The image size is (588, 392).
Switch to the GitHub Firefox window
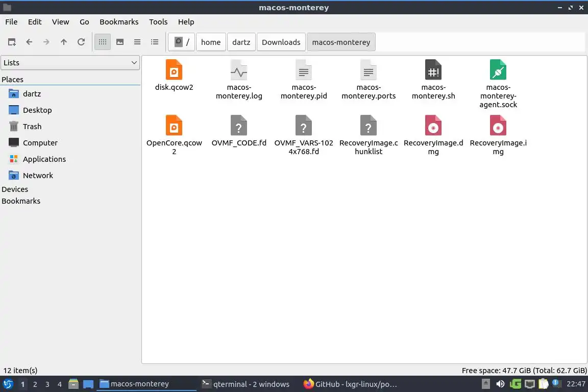pos(350,384)
